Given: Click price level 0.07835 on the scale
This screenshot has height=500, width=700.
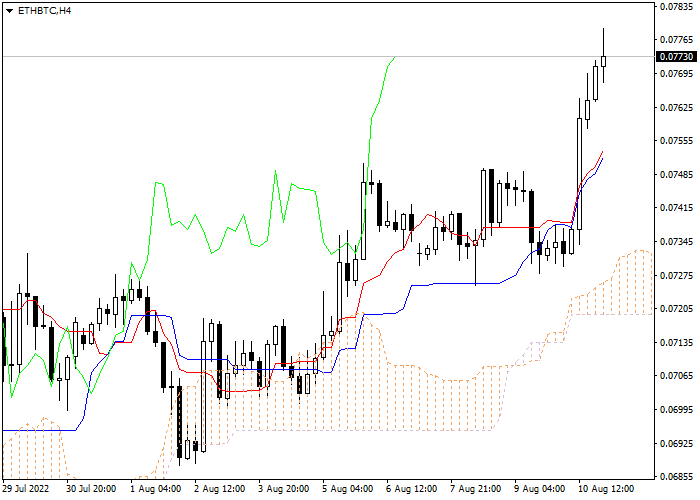Looking at the screenshot, I should pos(677,6).
